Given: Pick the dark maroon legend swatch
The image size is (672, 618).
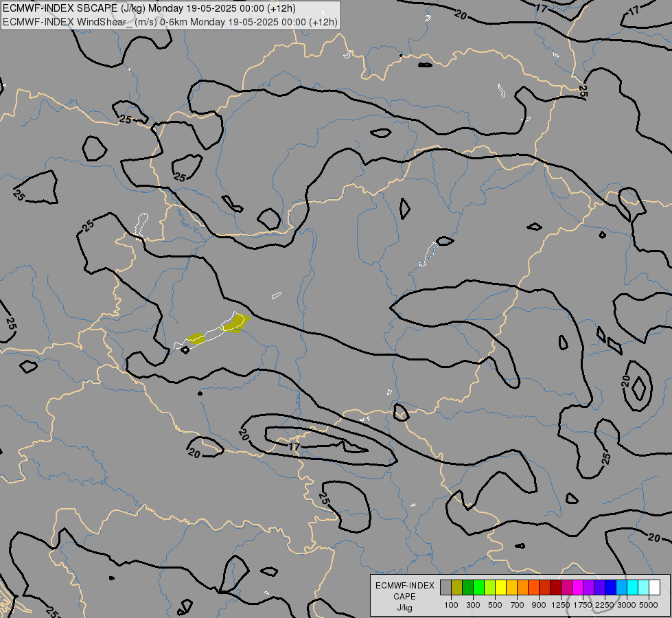Looking at the screenshot, I should tap(556, 588).
